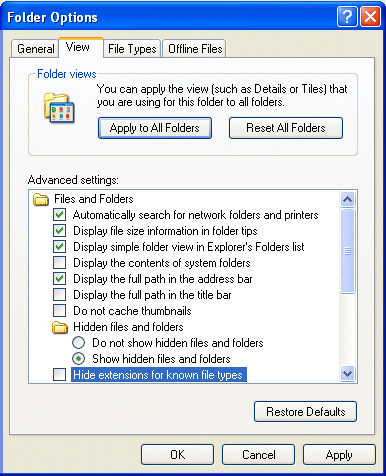Click the Files and Folders folder icon
The image size is (386, 476).
41,199
